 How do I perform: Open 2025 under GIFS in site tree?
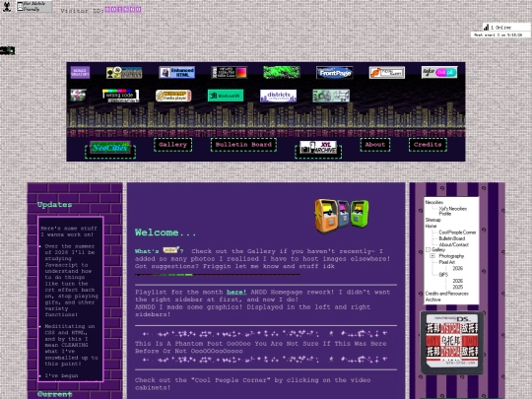pos(458,287)
